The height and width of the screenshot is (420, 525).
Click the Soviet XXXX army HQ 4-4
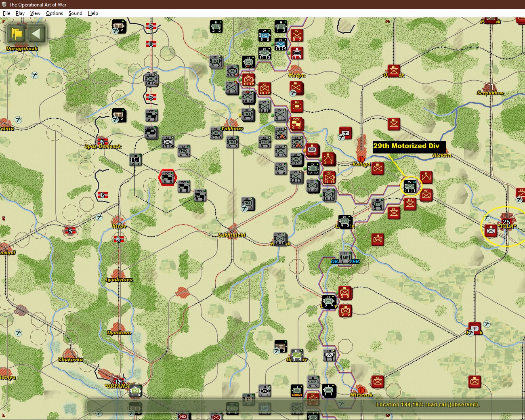297,124
